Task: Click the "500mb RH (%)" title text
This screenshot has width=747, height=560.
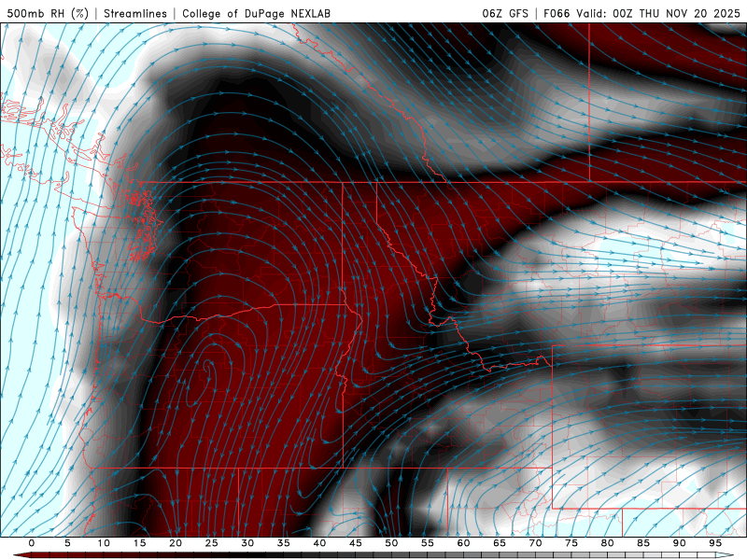Action: pos(48,13)
